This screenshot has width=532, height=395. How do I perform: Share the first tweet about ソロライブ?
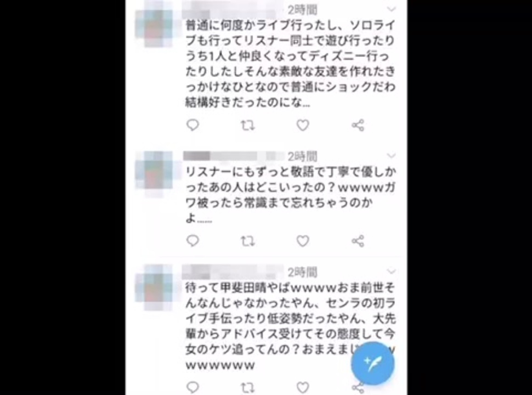pyautogui.click(x=358, y=125)
